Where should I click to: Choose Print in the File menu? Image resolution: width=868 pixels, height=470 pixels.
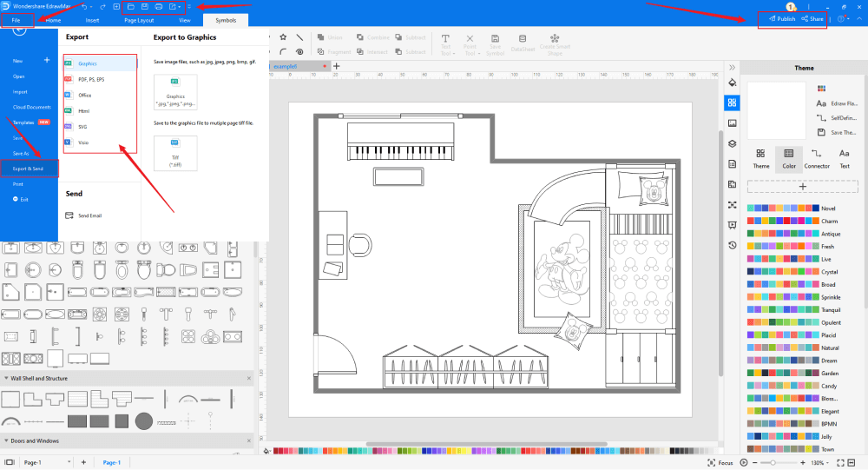click(x=18, y=184)
